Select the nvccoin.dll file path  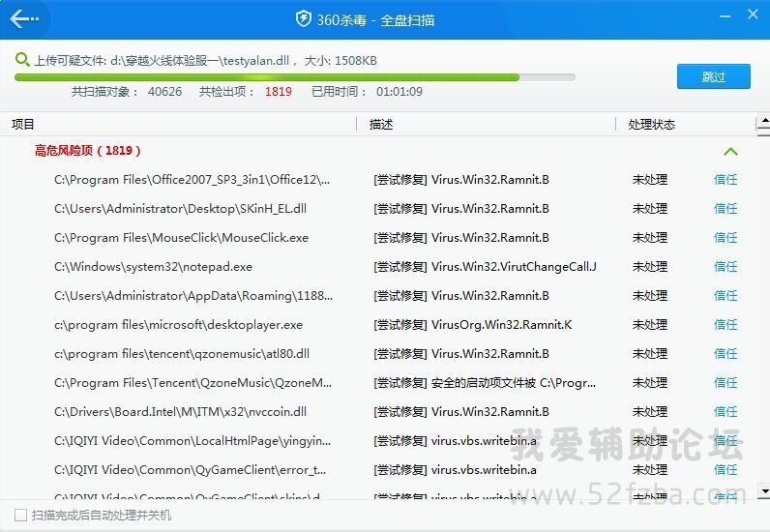coord(180,412)
